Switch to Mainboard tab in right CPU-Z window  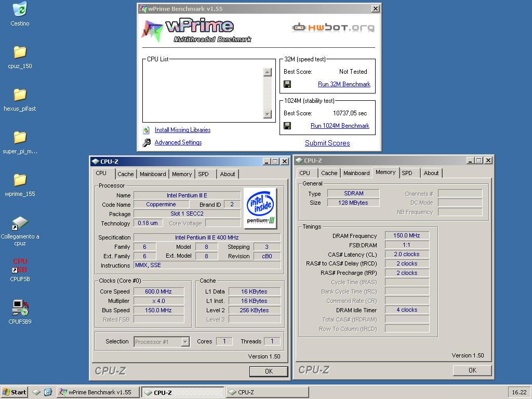pyautogui.click(x=356, y=173)
